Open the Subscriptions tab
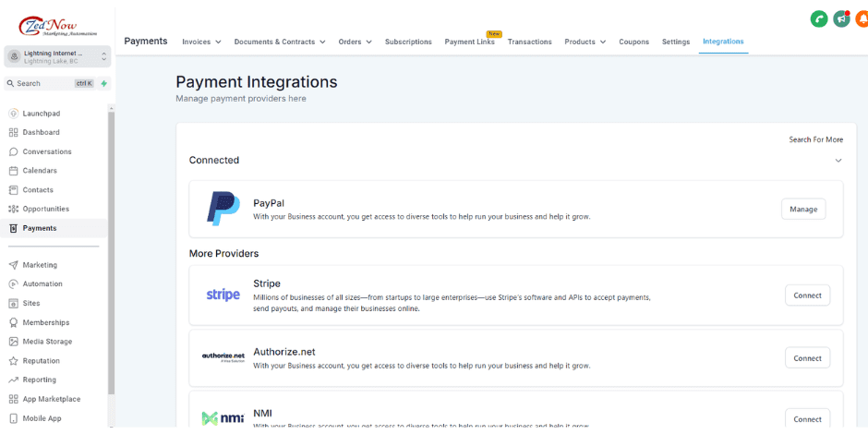Viewport: 868px width, 434px height. (408, 42)
